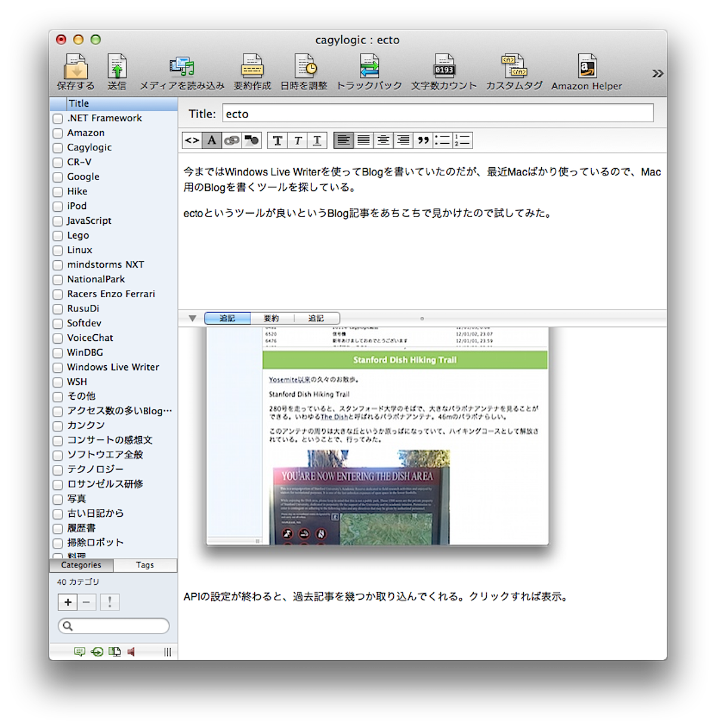Toggle HTML source view with angle brackets icon
The image size is (716, 728).
[x=192, y=141]
